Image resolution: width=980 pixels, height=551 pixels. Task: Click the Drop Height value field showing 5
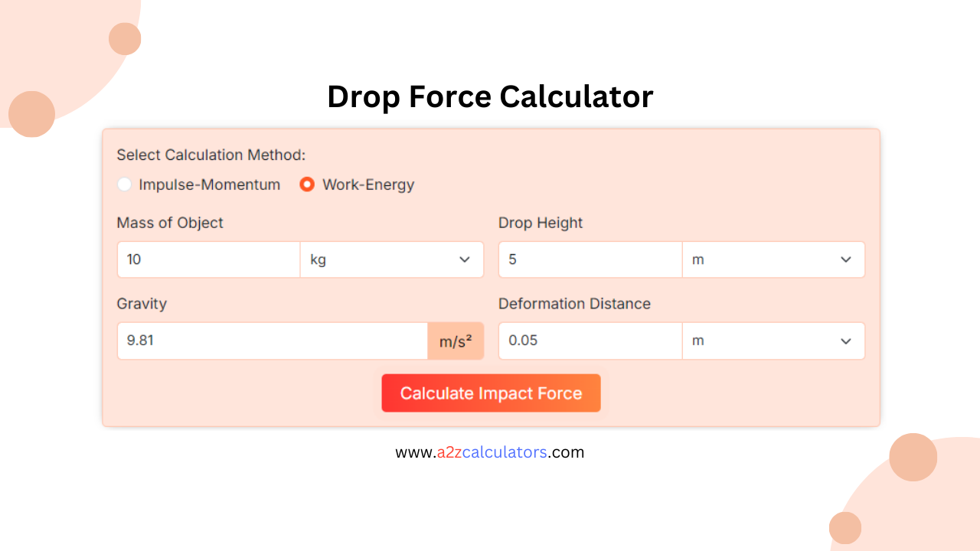590,259
